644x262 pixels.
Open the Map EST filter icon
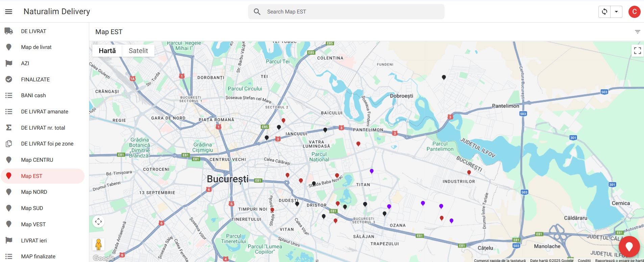tap(637, 32)
